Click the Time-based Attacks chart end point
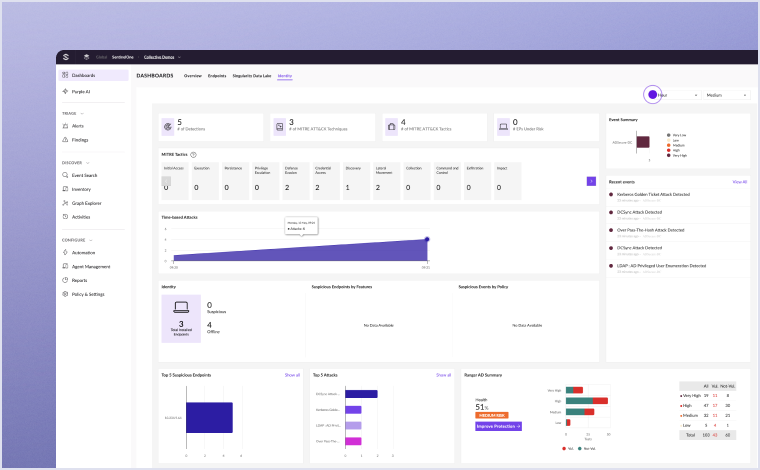This screenshot has width=760, height=470. [427, 239]
